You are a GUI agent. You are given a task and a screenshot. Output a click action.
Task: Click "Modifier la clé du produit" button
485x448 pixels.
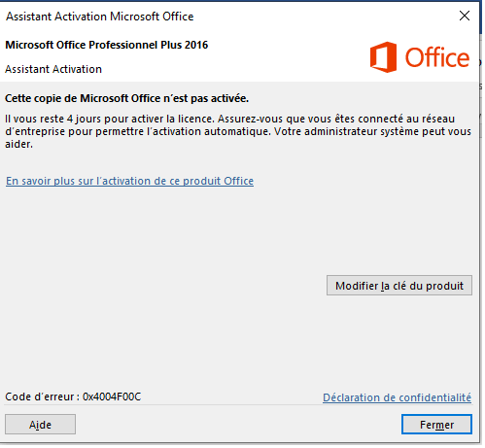click(399, 286)
